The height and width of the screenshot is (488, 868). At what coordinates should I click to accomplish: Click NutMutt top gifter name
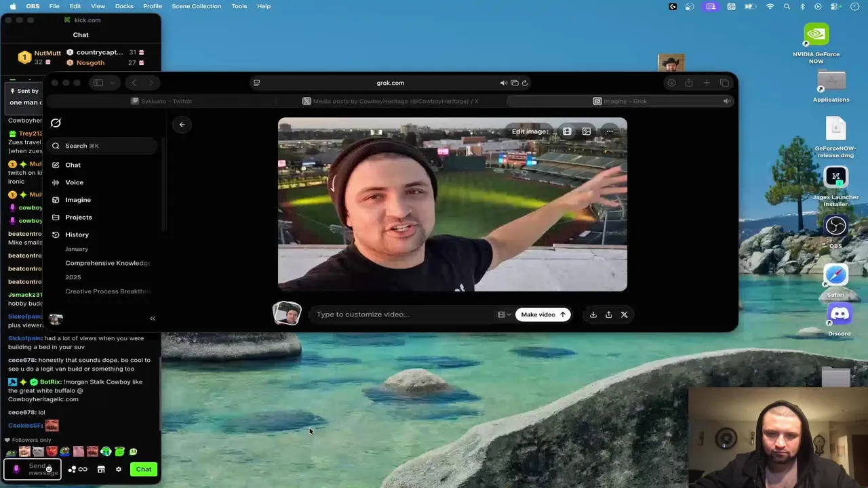coord(47,53)
